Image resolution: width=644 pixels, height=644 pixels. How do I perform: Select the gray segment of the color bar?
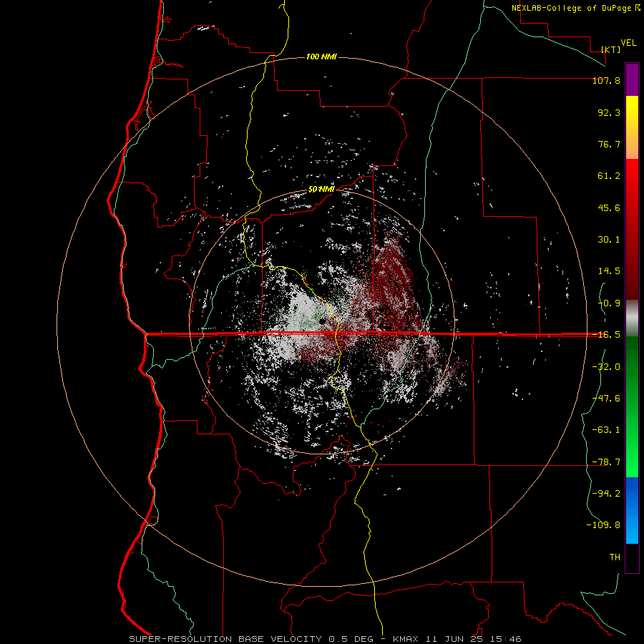tap(632, 318)
